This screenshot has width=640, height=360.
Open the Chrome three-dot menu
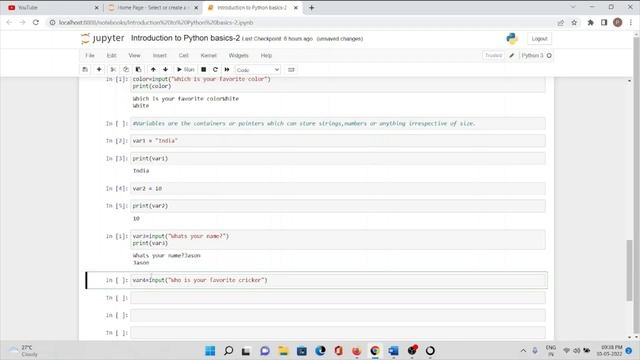tap(631, 22)
